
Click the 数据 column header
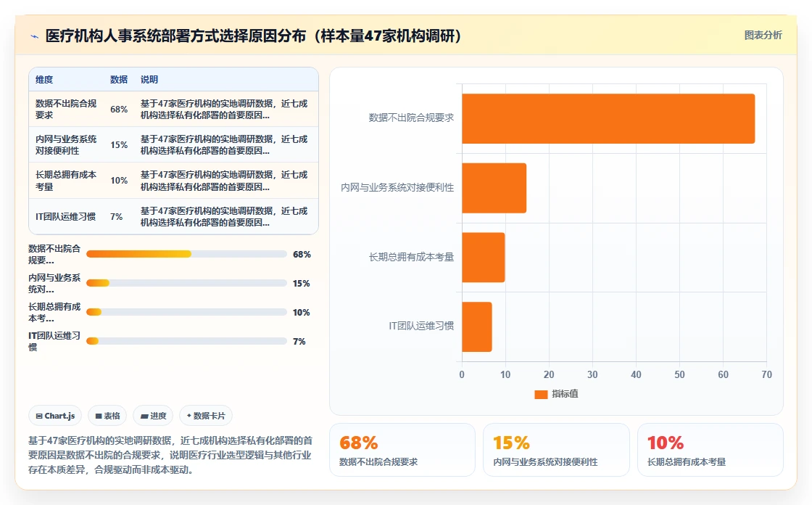tap(119, 79)
